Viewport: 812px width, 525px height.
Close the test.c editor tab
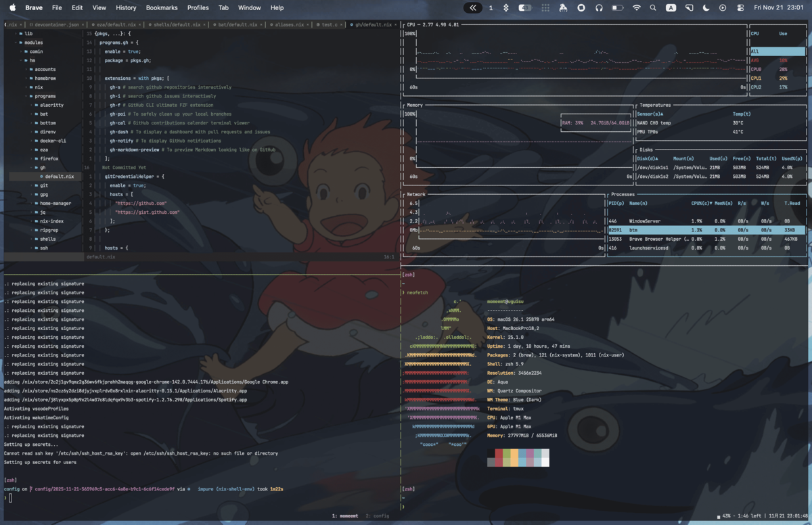340,24
